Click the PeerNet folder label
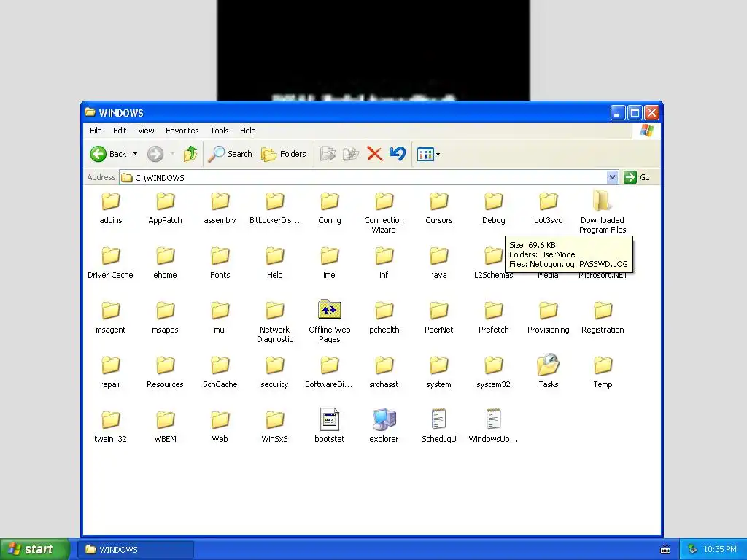The height and width of the screenshot is (560, 747). point(438,330)
